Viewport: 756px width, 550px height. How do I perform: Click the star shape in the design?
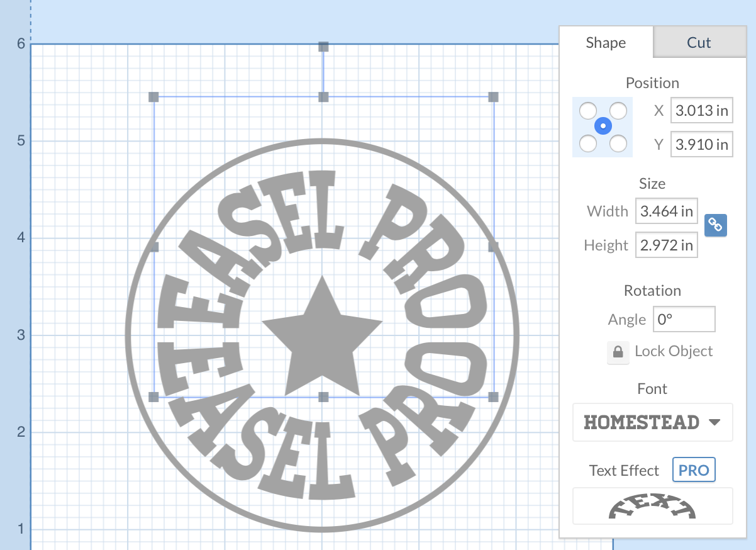(322, 340)
